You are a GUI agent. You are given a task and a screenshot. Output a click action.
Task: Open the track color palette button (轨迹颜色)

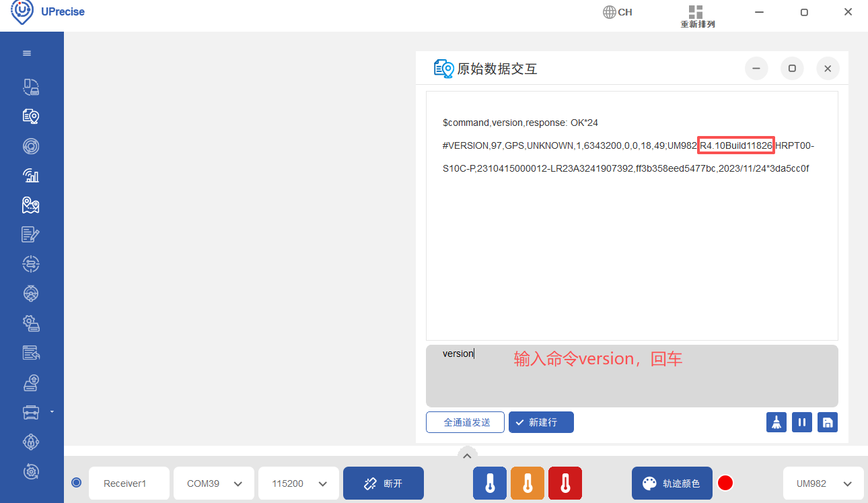[x=672, y=483]
